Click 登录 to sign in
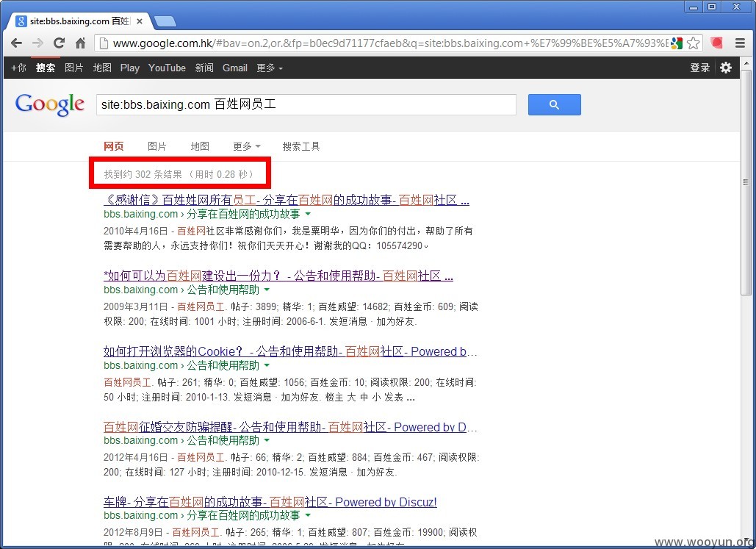 pos(699,68)
